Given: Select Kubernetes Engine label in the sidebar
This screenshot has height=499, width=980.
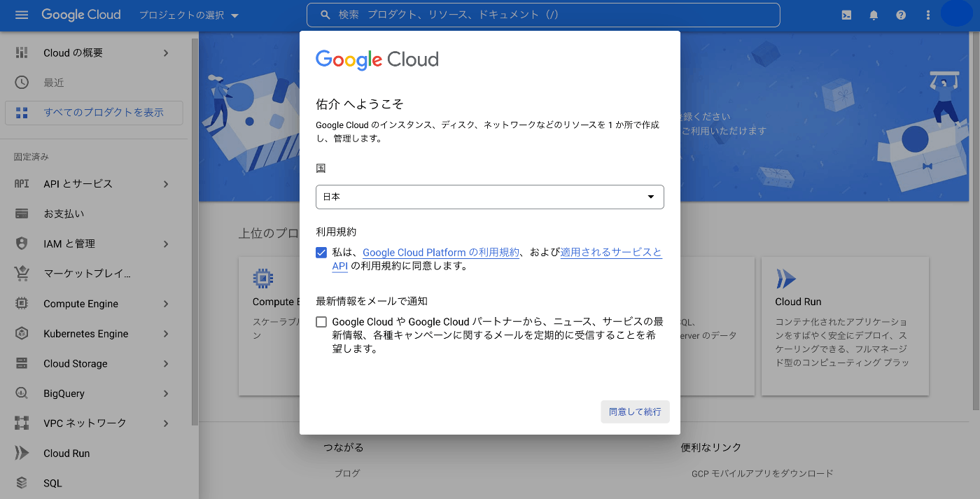Looking at the screenshot, I should (x=86, y=334).
